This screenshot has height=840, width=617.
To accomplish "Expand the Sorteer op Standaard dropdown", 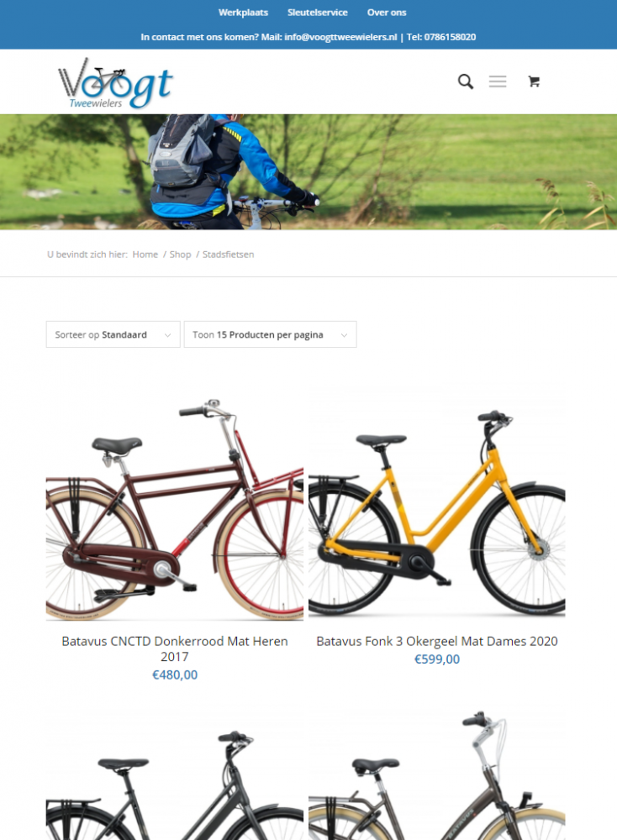I will point(113,334).
